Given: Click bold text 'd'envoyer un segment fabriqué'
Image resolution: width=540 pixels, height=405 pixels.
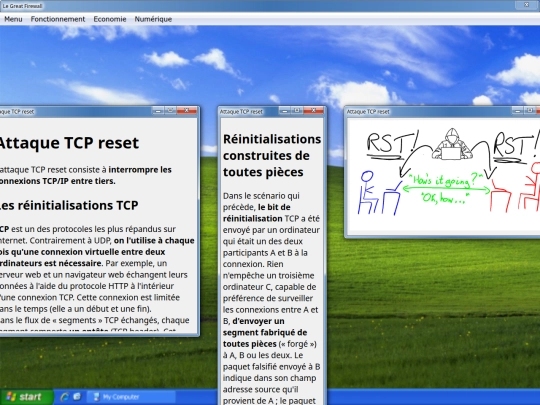Looking at the screenshot, I should (265, 332).
